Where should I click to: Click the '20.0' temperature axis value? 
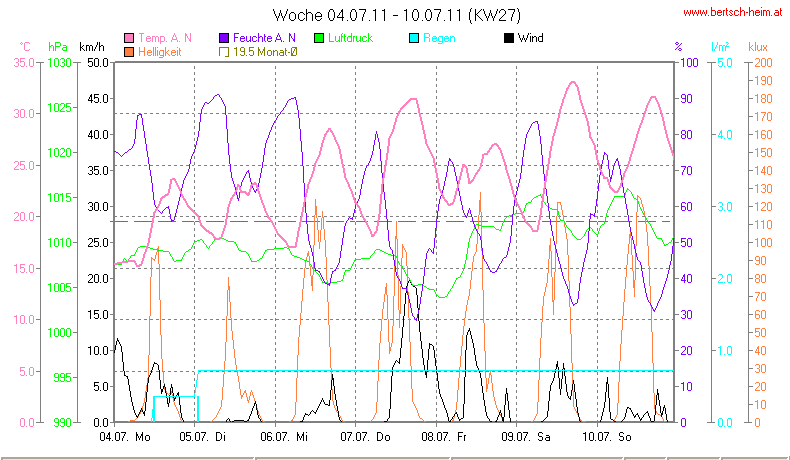coord(24,217)
